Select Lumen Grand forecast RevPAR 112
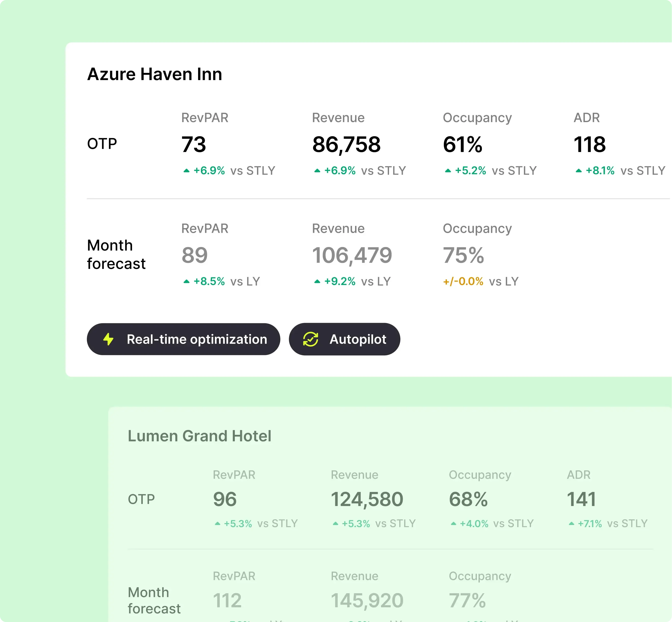 [227, 601]
